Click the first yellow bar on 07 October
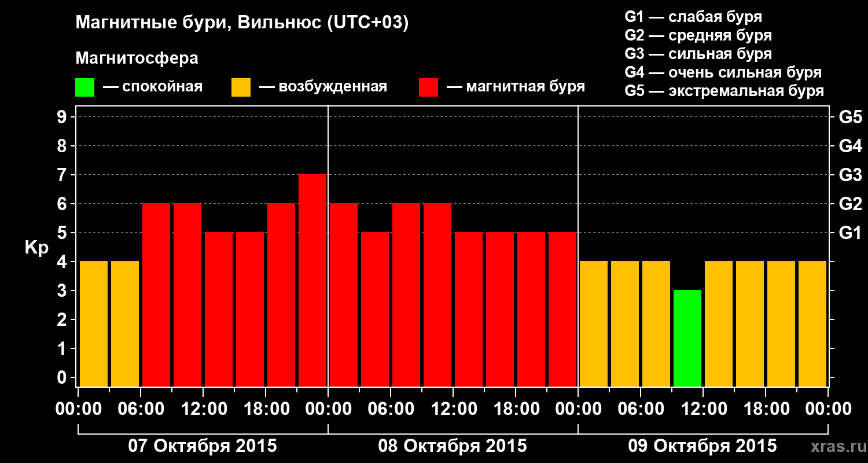This screenshot has width=868, height=463. 94,324
